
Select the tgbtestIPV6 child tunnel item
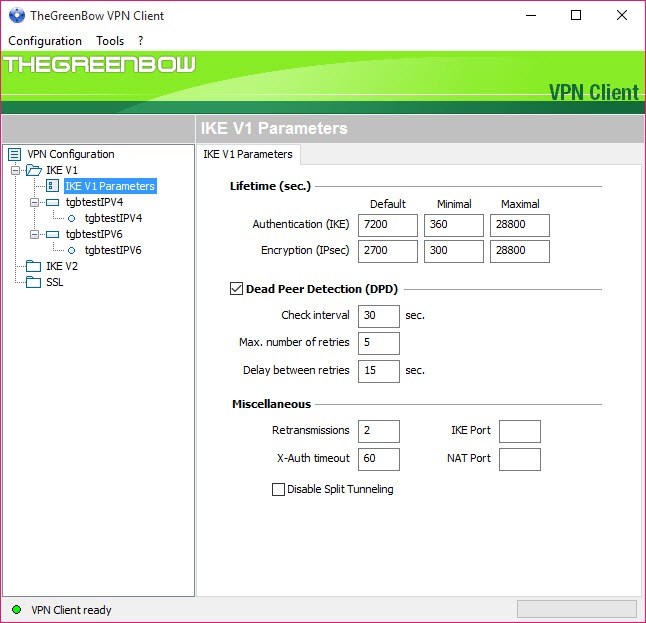pos(113,251)
